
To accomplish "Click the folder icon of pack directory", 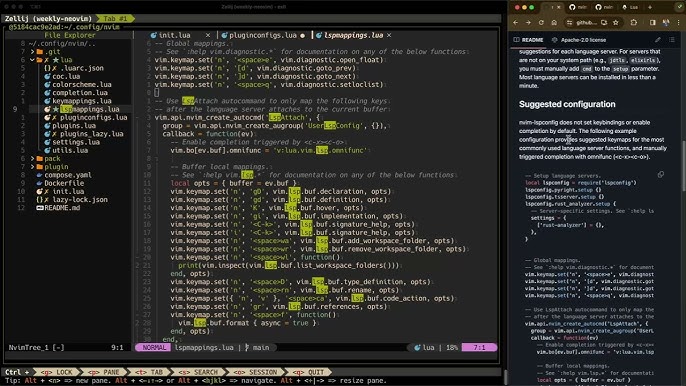I will (x=40, y=158).
